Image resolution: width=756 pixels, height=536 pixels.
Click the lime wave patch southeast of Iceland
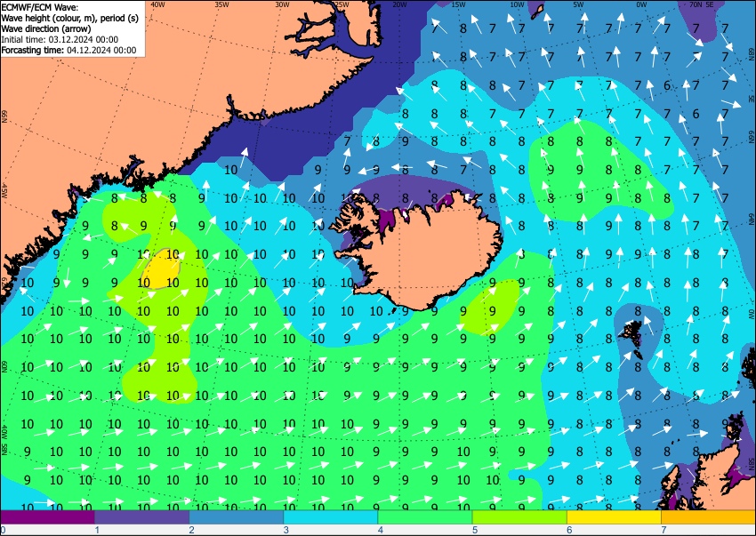490,307
